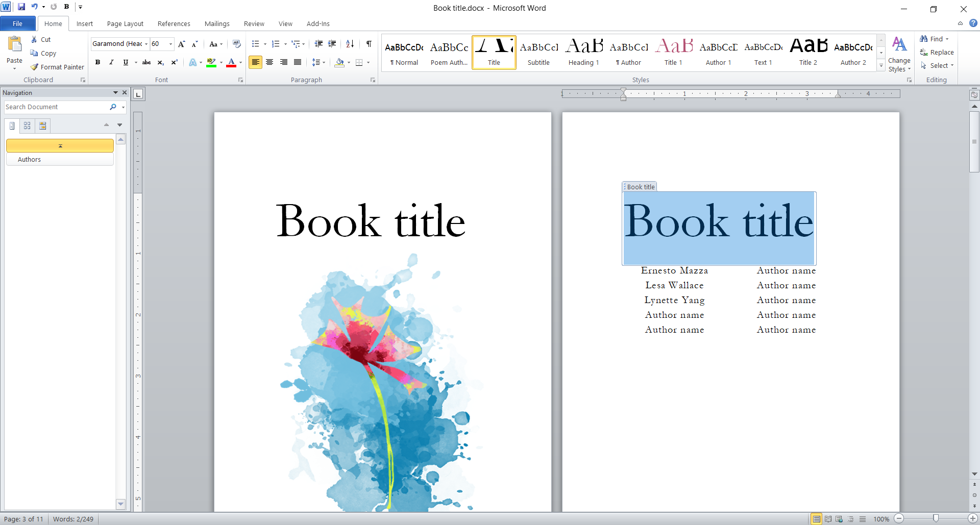The image size is (980, 525).
Task: Apply the Heading 1 style
Action: point(583,53)
